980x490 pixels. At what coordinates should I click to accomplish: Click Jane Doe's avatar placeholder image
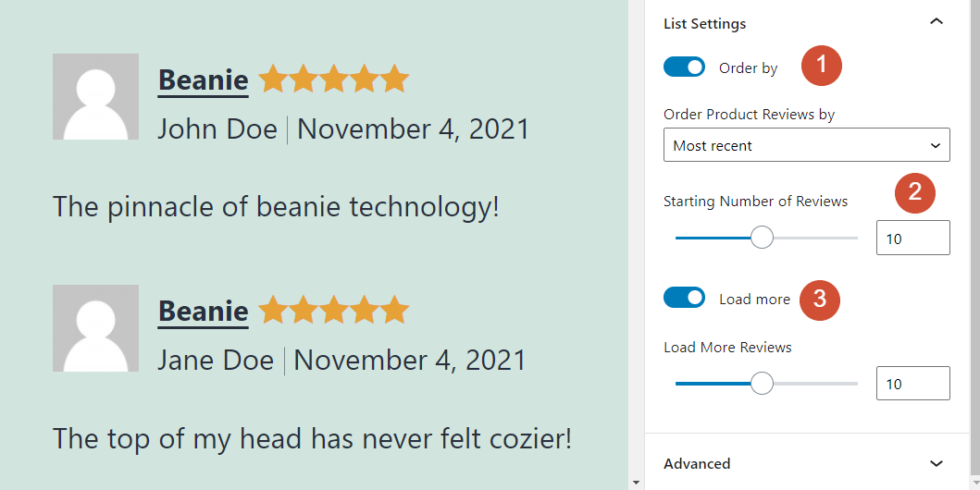tap(95, 328)
